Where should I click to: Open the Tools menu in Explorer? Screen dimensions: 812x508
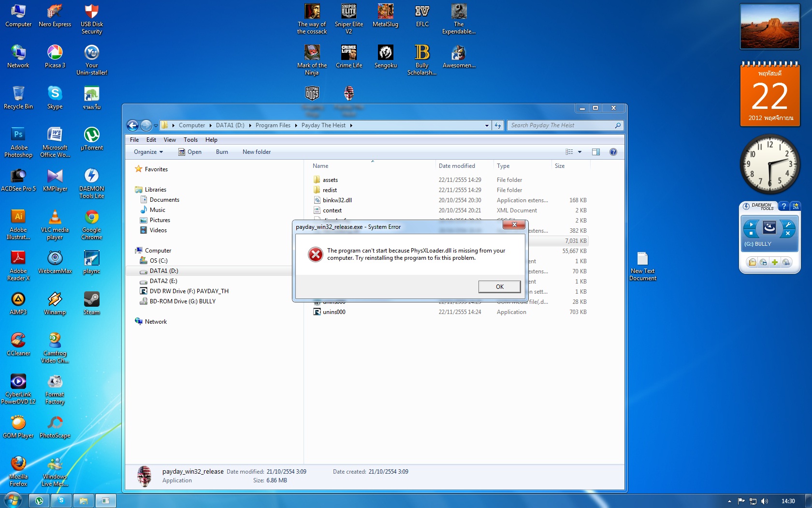(x=190, y=140)
